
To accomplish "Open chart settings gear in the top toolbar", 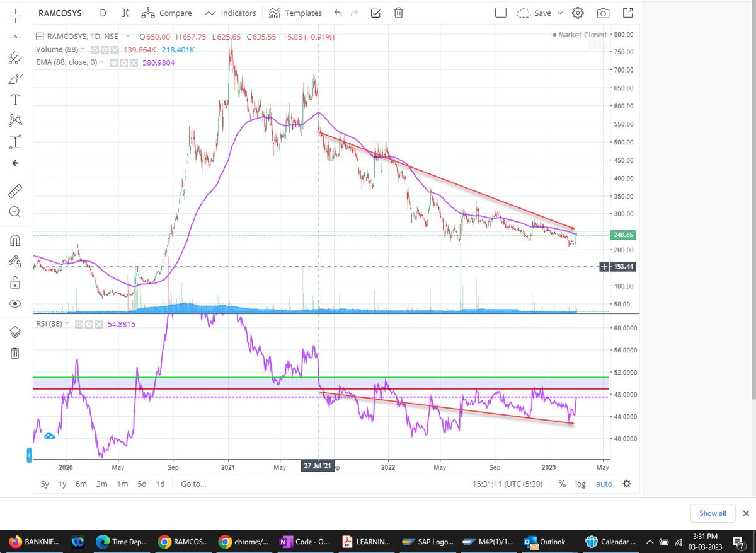I will coord(578,13).
